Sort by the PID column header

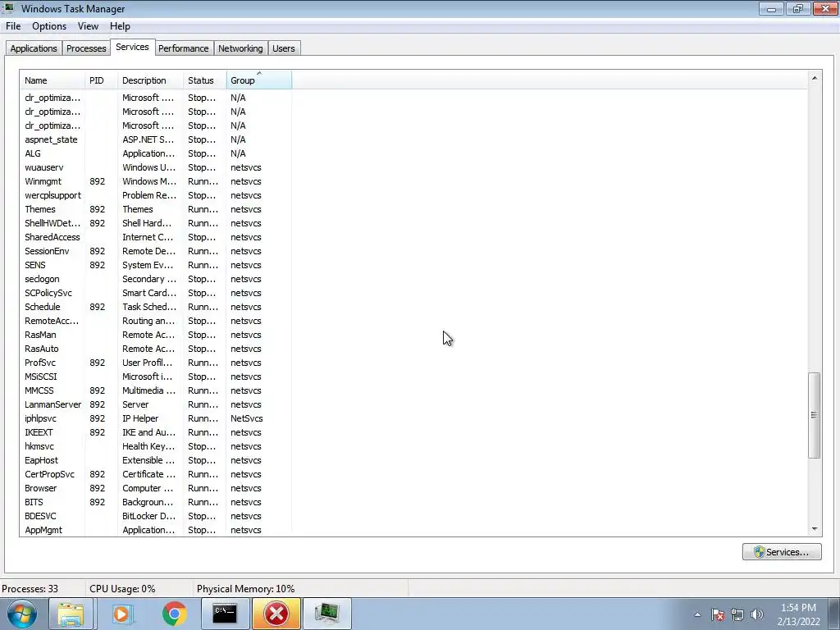point(101,80)
